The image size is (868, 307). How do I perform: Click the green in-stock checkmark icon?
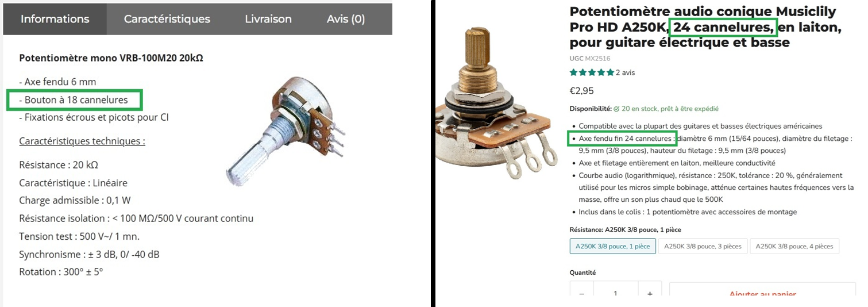pyautogui.click(x=616, y=109)
